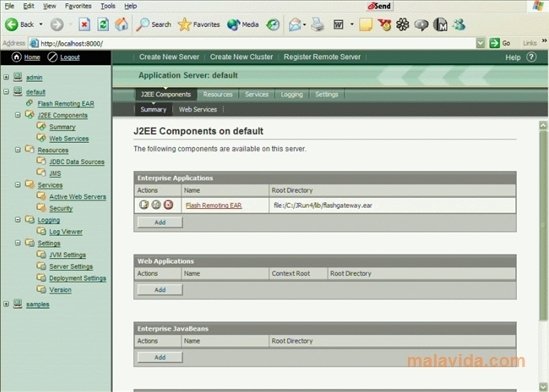Screen dimensions: 549x392
Task: Click the Print icon in toolbar
Action: pos(318,24)
